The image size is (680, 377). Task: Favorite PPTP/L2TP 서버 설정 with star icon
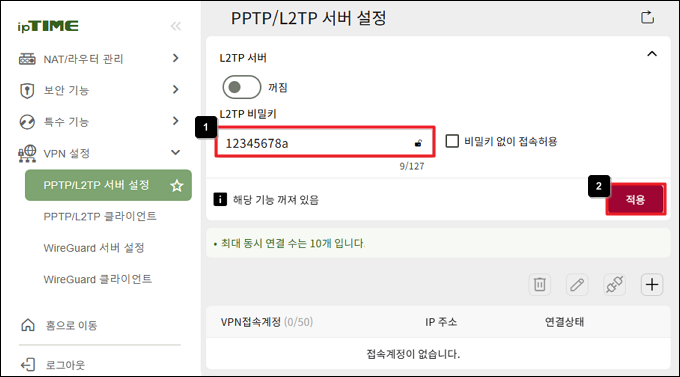click(177, 186)
